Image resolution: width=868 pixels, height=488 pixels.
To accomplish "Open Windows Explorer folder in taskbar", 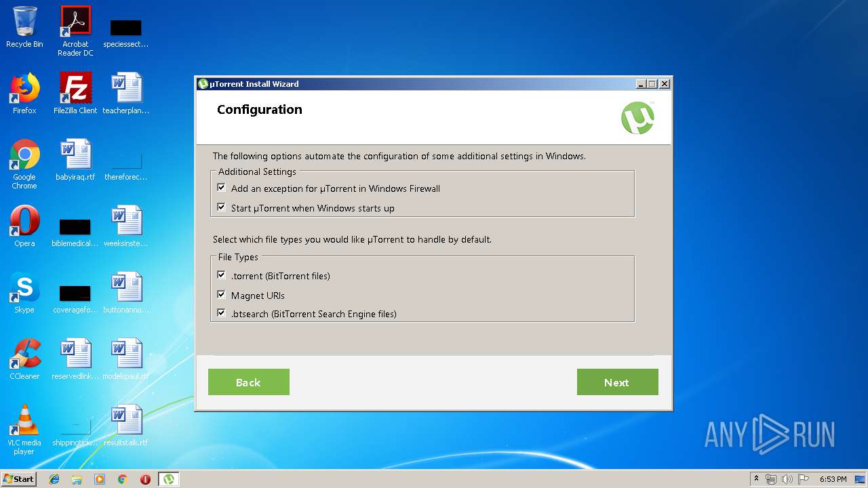I will 77,479.
